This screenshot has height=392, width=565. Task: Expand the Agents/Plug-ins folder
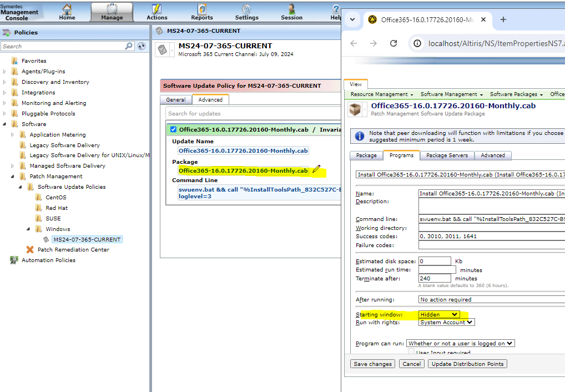click(x=4, y=72)
